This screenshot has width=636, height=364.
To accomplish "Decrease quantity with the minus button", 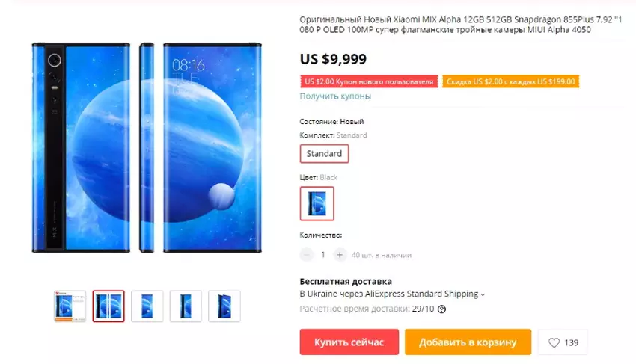I will point(307,255).
